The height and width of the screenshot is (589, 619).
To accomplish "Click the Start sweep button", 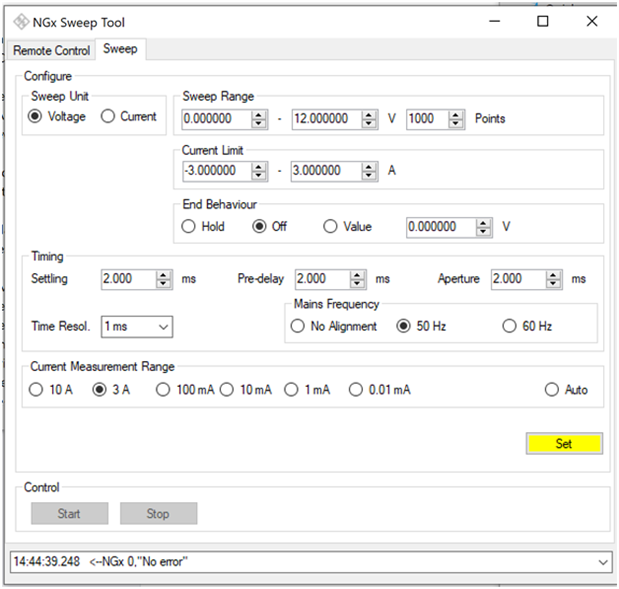I will [69, 514].
